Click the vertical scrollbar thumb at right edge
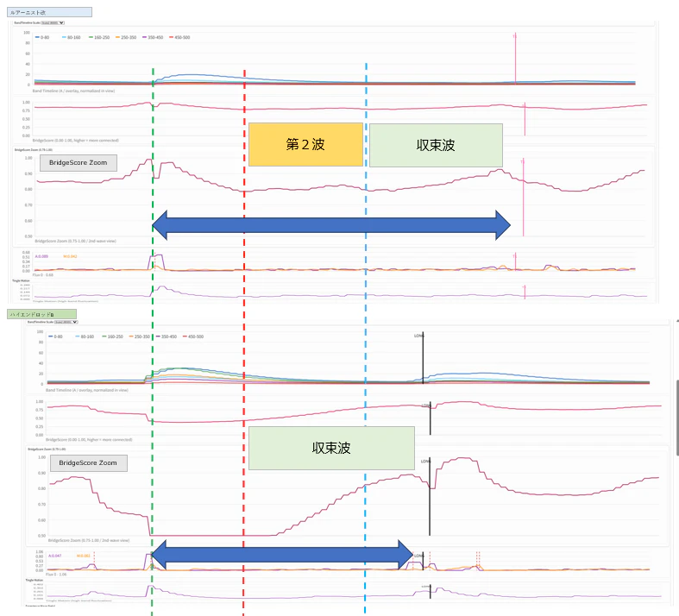679x616 pixels. pos(677,418)
